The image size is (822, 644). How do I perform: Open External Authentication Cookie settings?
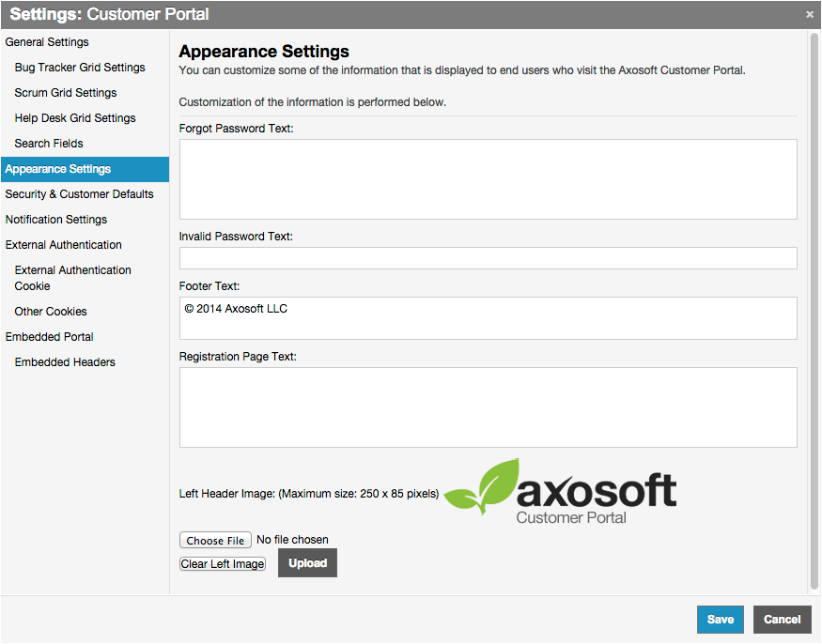73,278
